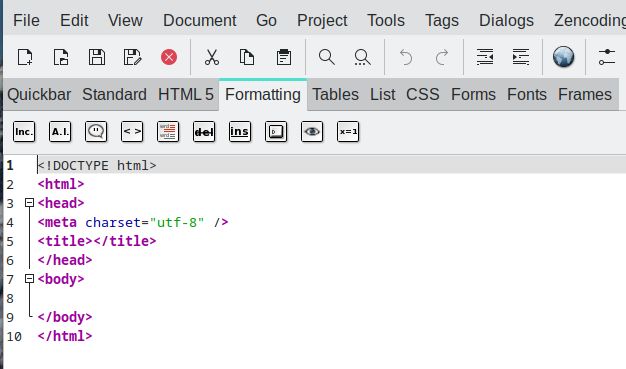Open preferences with the sliders icon
The width and height of the screenshot is (626, 369).
[x=607, y=57]
